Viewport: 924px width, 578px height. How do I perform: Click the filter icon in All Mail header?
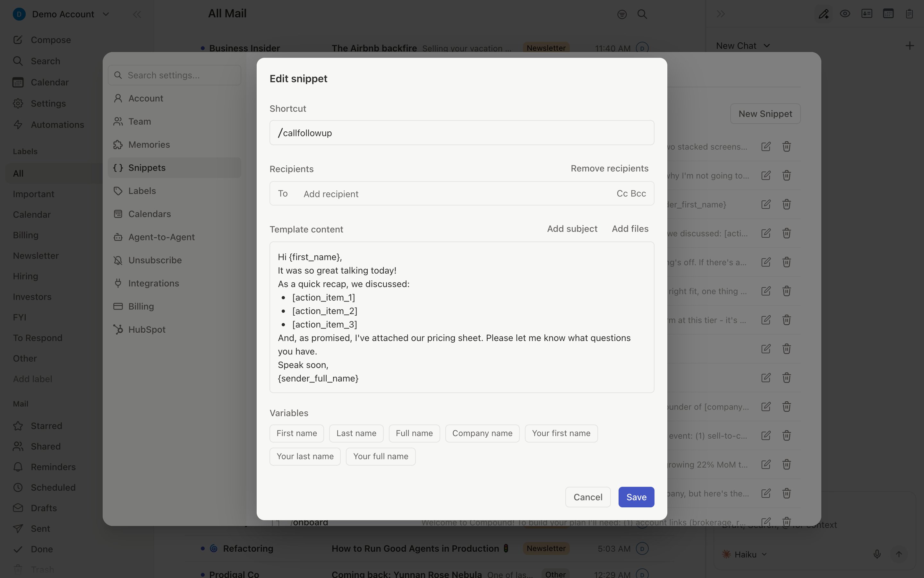tap(622, 14)
